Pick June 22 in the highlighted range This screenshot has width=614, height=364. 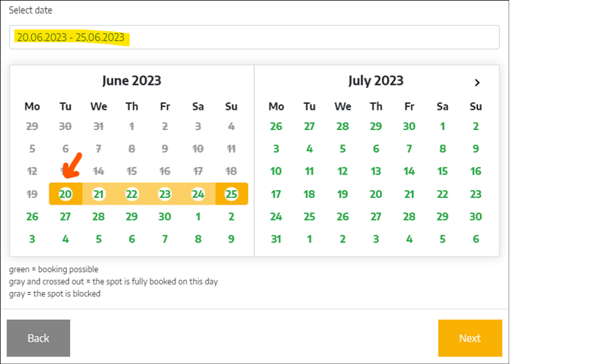click(132, 194)
